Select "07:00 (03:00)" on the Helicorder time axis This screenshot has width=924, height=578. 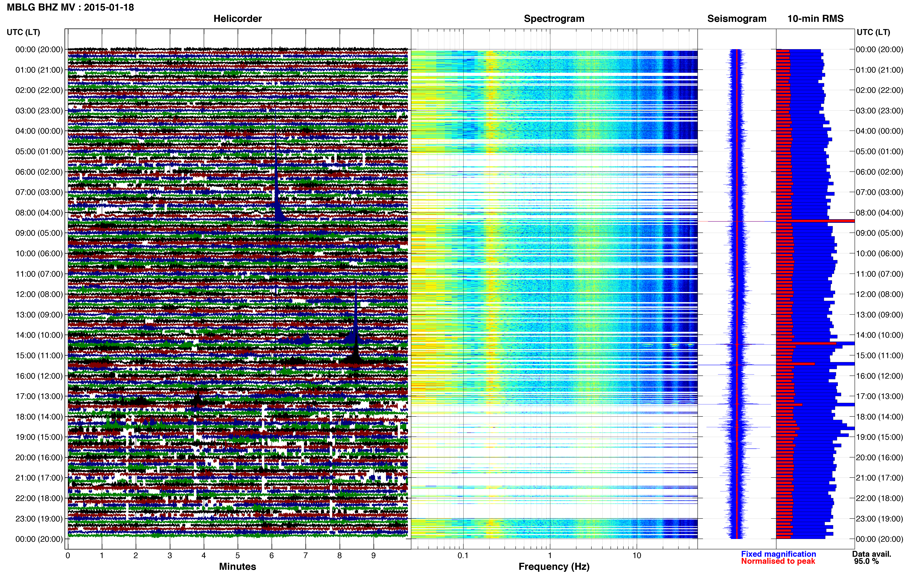pyautogui.click(x=39, y=192)
